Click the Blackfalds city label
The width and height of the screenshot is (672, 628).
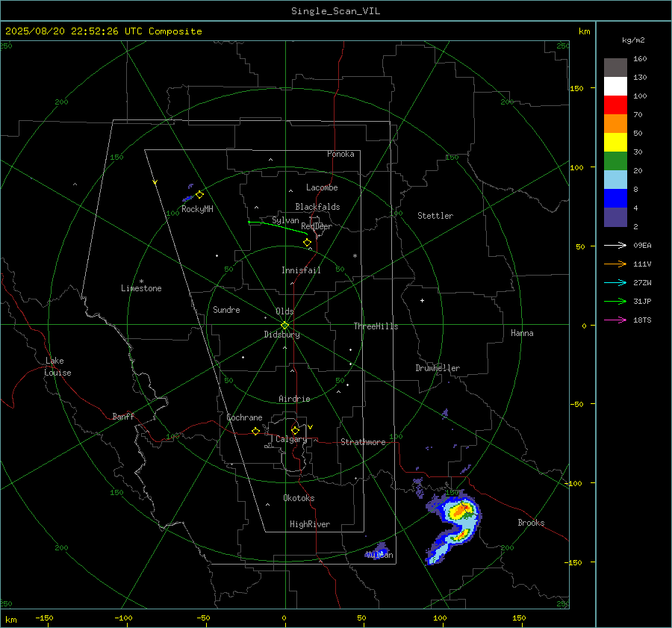317,207
